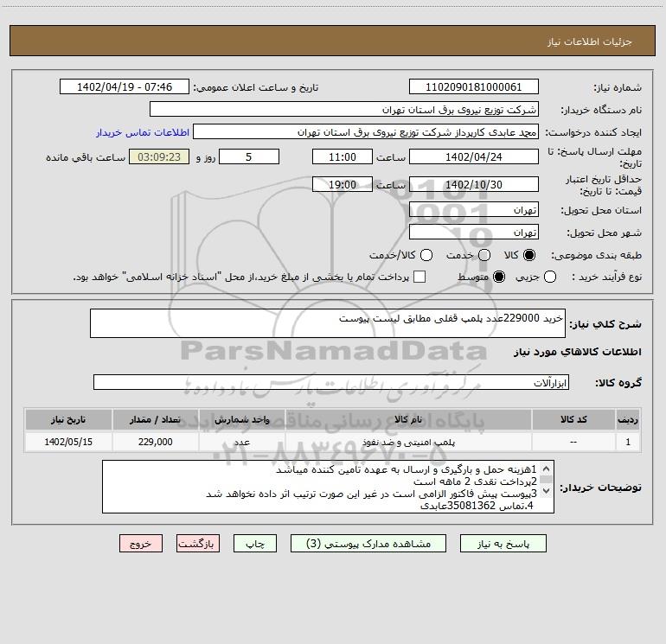Select the جزیی purchase type radio
666x644 pixels.
point(549,277)
